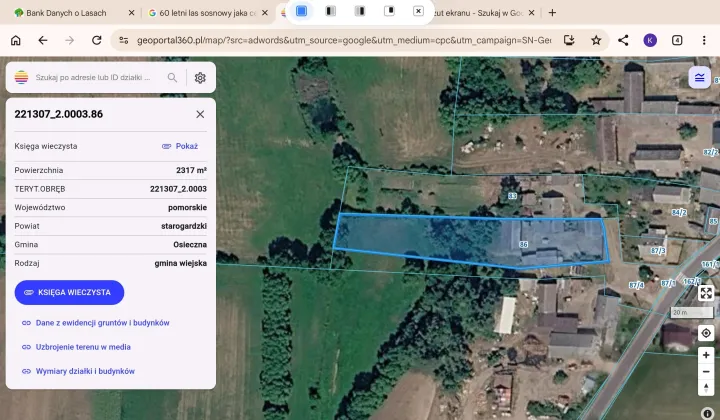Toggle fullscreen map view
Screen dimensions: 720x420
click(706, 292)
